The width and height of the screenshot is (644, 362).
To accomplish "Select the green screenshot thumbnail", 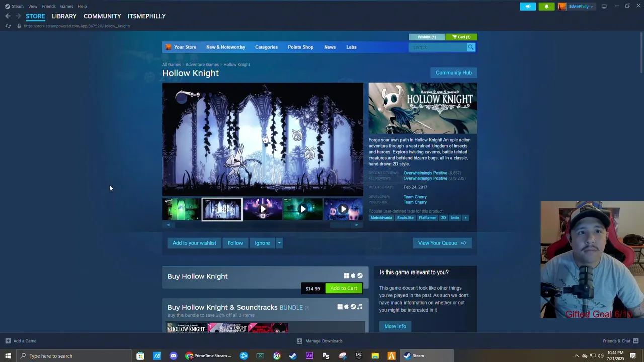I will point(181,209).
